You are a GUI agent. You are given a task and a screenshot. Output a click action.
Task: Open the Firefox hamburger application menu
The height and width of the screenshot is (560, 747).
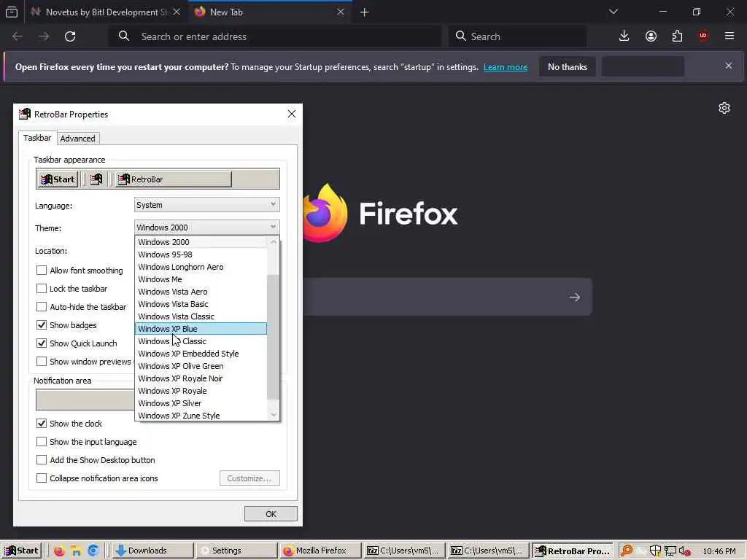pyautogui.click(x=729, y=36)
